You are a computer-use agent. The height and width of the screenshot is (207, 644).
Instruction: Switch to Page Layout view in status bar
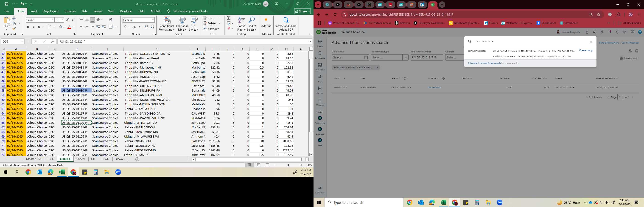pos(258,165)
